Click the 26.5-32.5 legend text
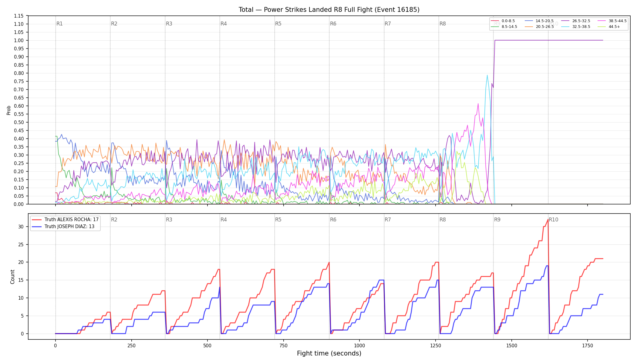The width and height of the screenshot is (637, 364). 581,21
